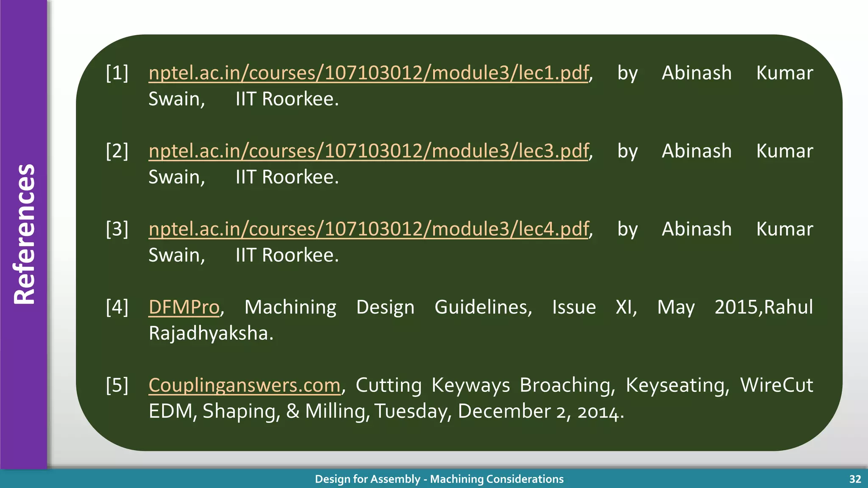Click 'Rajadhyaksha.' text in reference 4
Screen dimensions: 868x488
click(211, 334)
